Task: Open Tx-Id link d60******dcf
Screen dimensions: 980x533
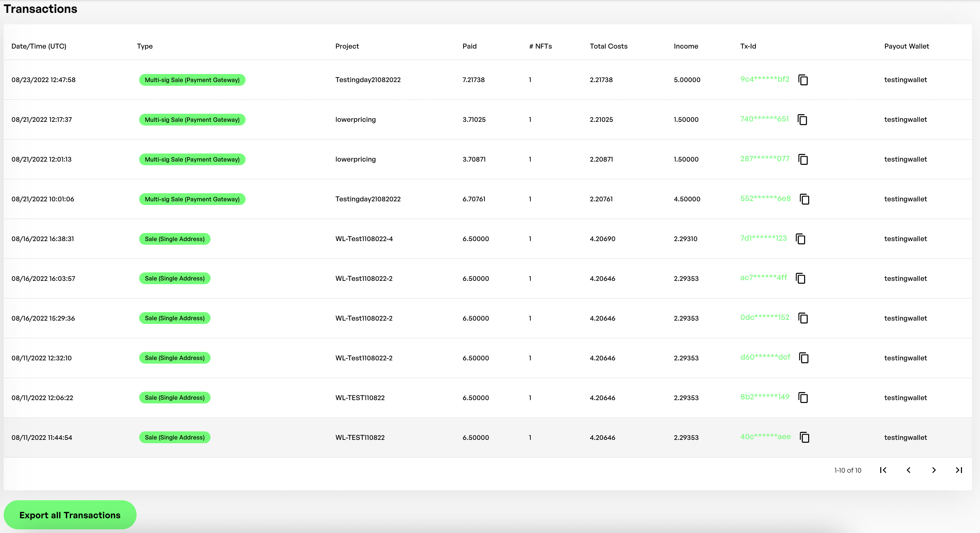Action: tap(765, 357)
